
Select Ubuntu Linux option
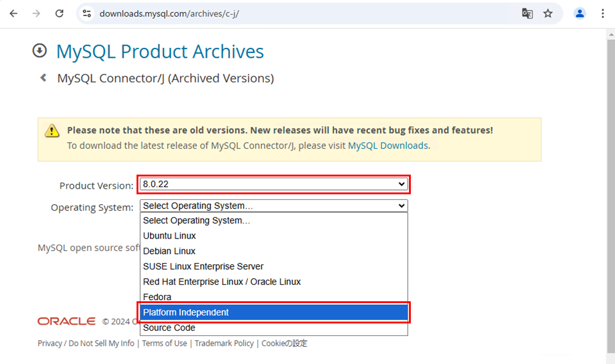[274, 235]
